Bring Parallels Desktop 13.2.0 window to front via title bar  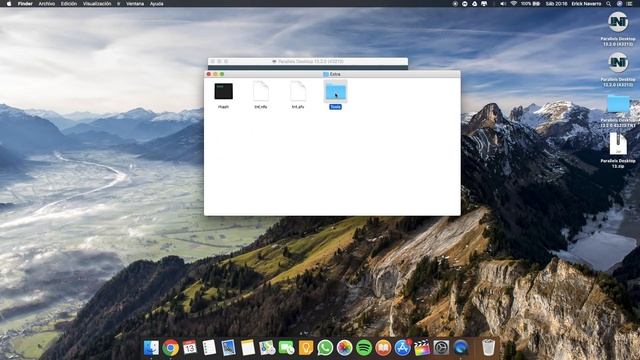[308, 61]
